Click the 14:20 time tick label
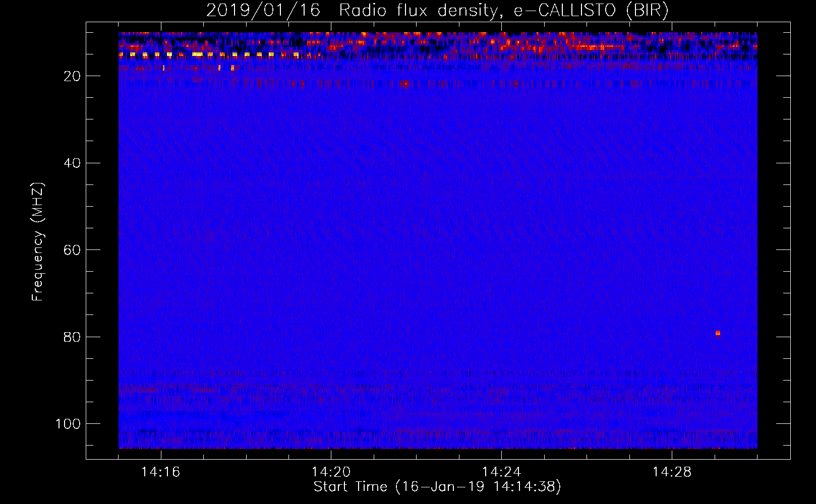The image size is (816, 504). click(331, 472)
